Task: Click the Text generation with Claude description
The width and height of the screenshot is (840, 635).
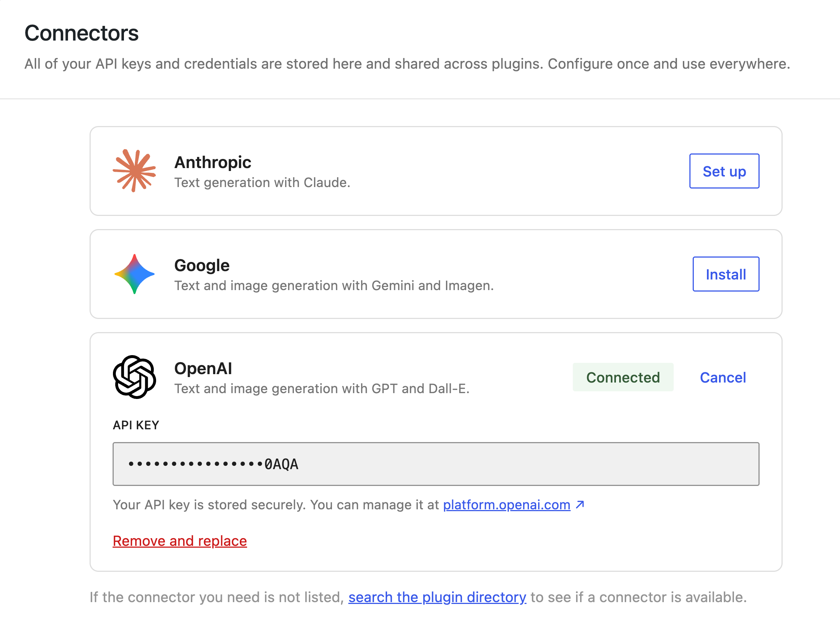Action: pyautogui.click(x=262, y=183)
